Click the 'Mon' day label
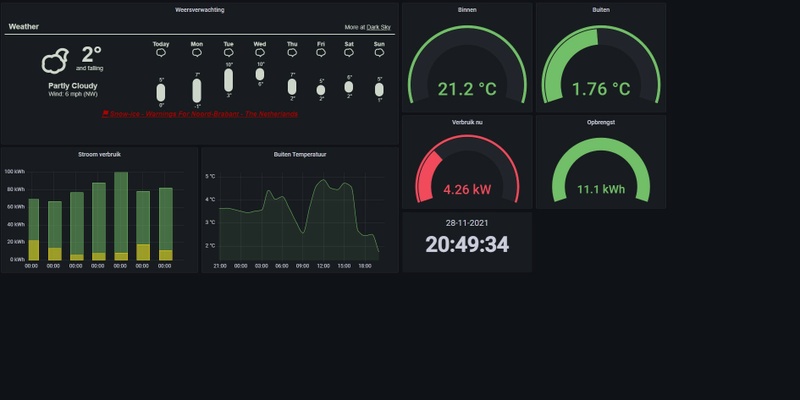800x400 pixels. (x=196, y=44)
